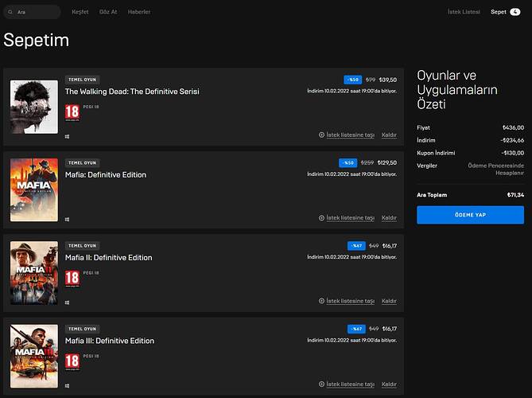Viewport: 532px width, 398px height.
Task: Click the plus circle icon in the Mafia: Definitive Edition row
Action: tap(321, 217)
